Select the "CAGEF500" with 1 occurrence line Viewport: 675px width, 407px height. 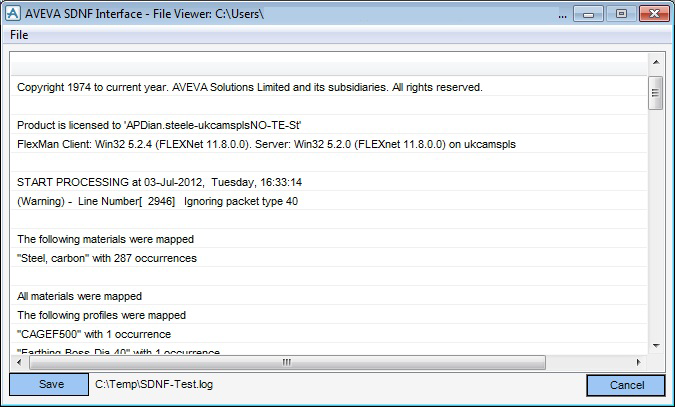pos(329,334)
